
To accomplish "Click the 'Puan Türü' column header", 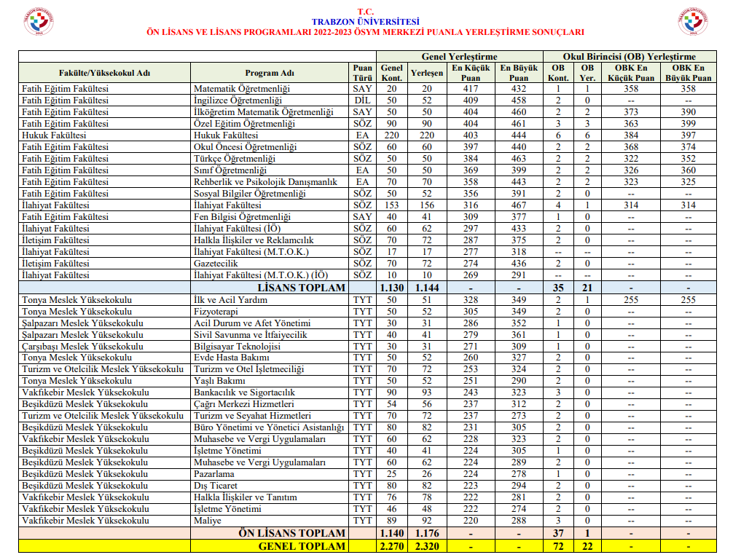I will click(x=362, y=73).
